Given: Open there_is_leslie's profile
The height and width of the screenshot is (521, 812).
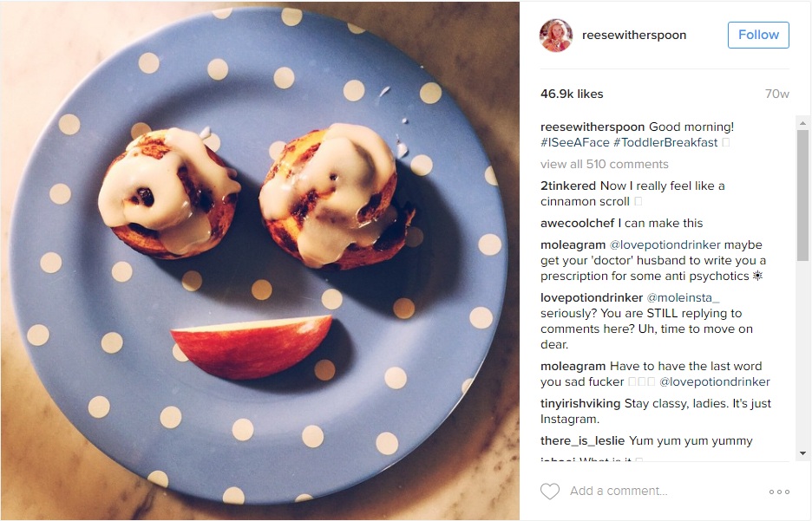Looking at the screenshot, I should click(x=582, y=440).
